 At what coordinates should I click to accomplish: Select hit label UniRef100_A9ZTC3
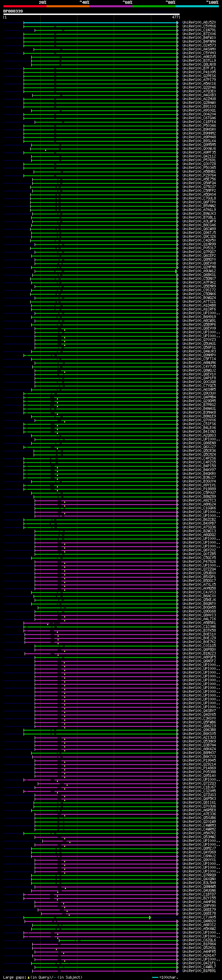point(199,500)
